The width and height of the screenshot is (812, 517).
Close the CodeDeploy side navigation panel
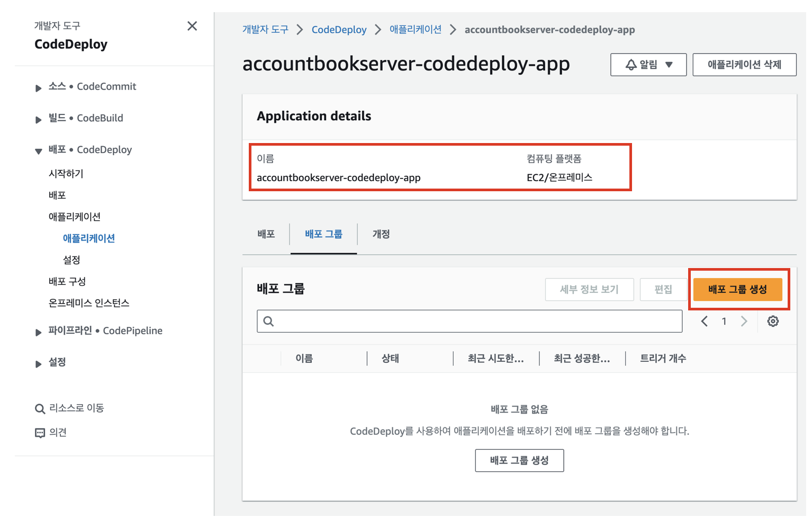[192, 26]
